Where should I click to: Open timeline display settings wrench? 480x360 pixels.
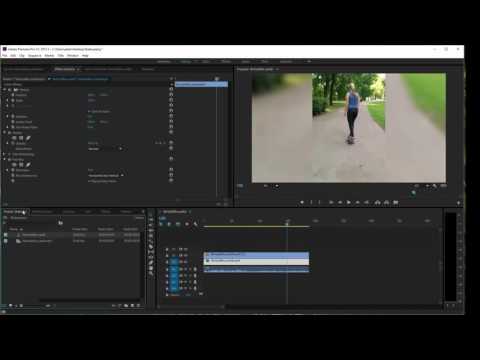click(195, 224)
